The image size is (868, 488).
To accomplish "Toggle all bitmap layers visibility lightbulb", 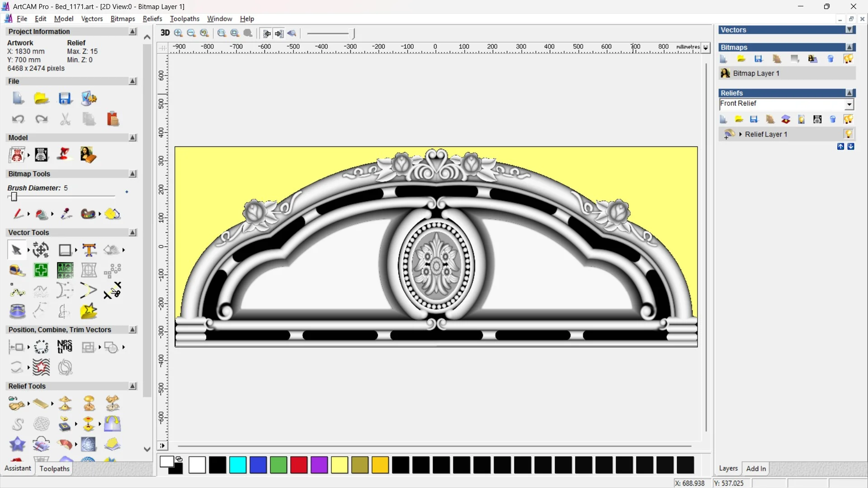I will coord(848,59).
